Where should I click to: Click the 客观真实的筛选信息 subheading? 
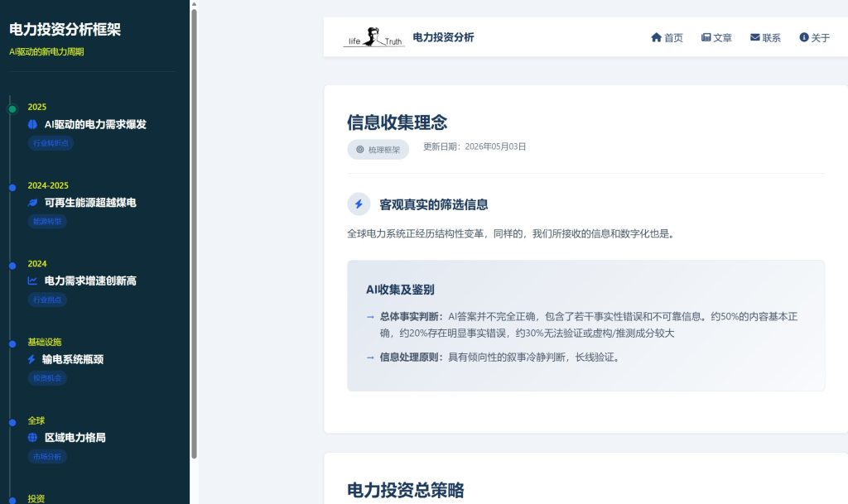point(434,204)
